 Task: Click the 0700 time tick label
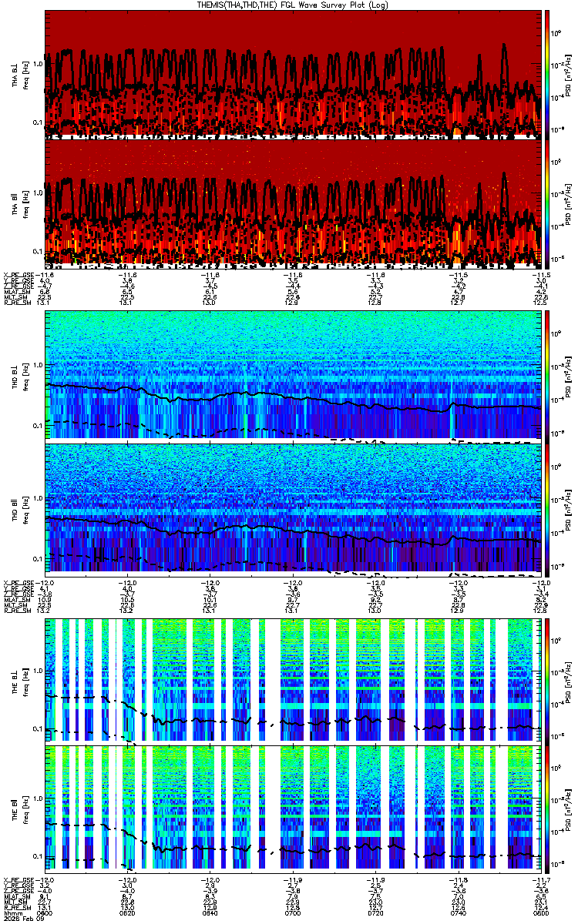293,912
